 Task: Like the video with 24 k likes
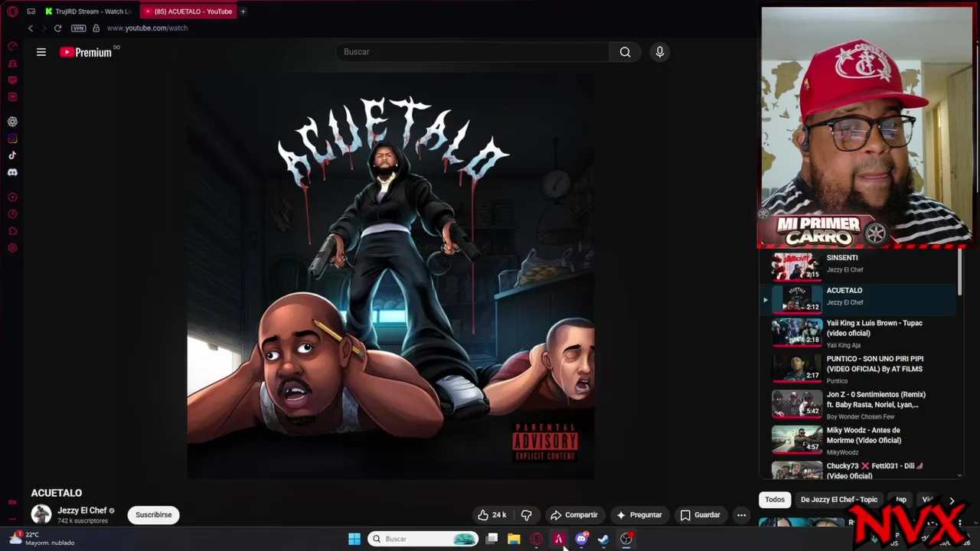click(x=492, y=515)
